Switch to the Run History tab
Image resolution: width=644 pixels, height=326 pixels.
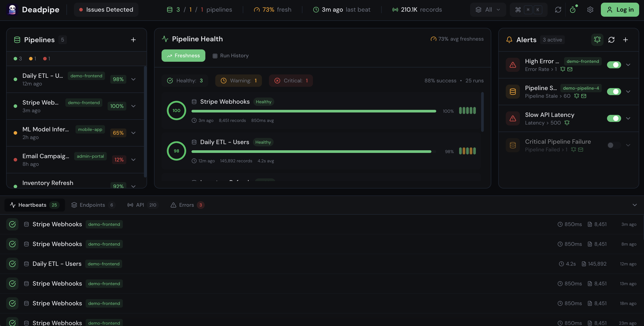(x=230, y=55)
